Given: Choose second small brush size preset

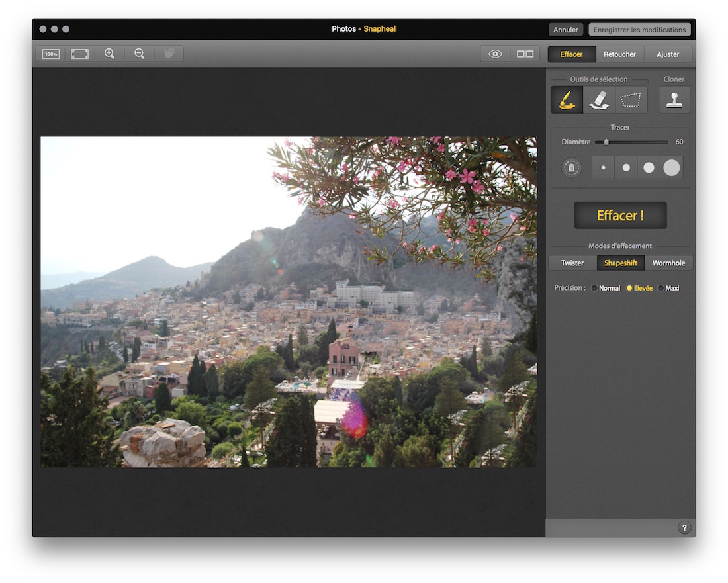Looking at the screenshot, I should point(626,167).
